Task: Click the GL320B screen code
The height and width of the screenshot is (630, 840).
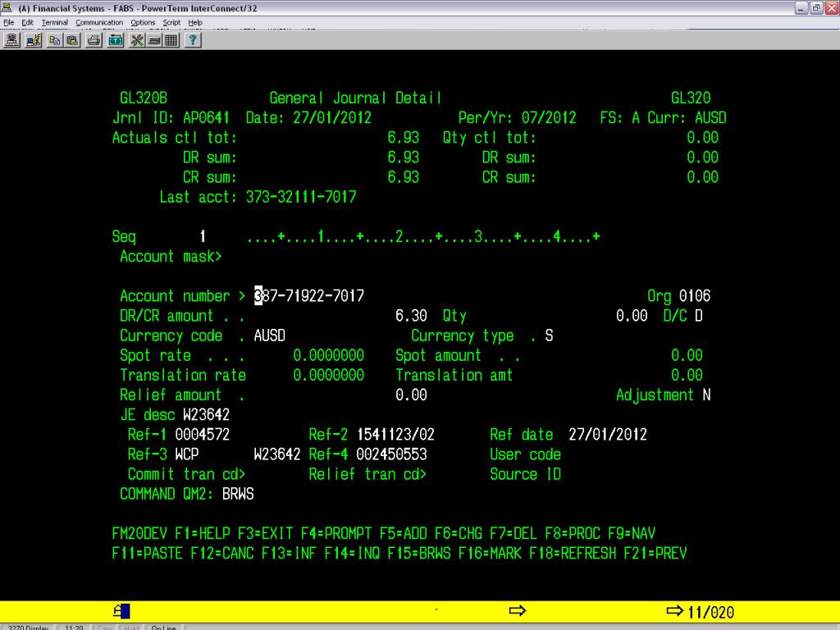Action: 144,98
